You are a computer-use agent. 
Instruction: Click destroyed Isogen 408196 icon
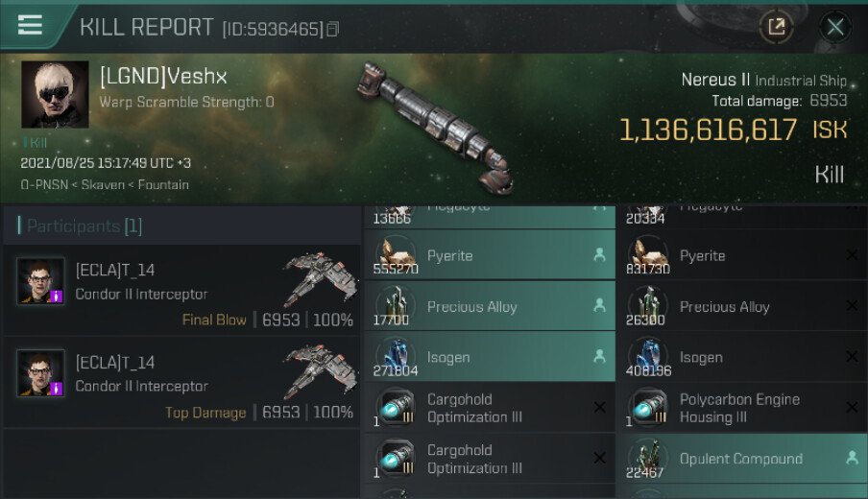tap(648, 357)
